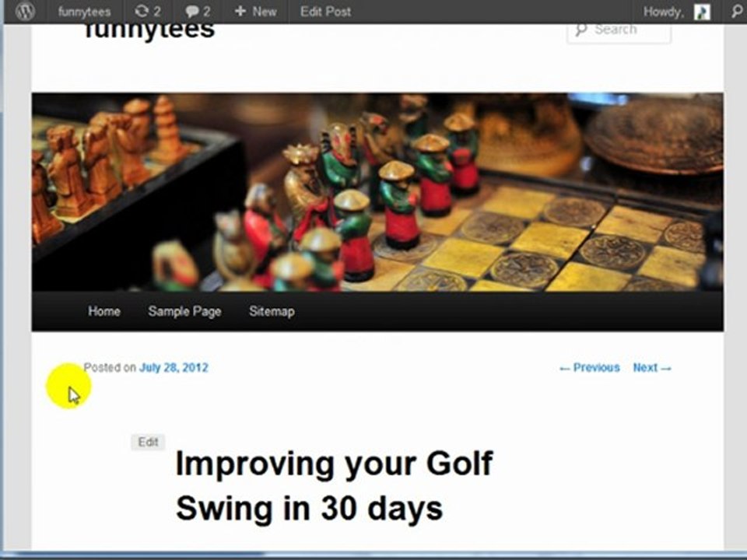This screenshot has height=560, width=747.
Task: Click the small Edit button near title
Action: point(148,442)
